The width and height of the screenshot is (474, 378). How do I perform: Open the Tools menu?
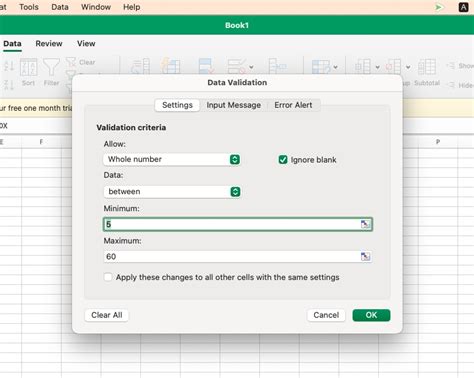[29, 7]
